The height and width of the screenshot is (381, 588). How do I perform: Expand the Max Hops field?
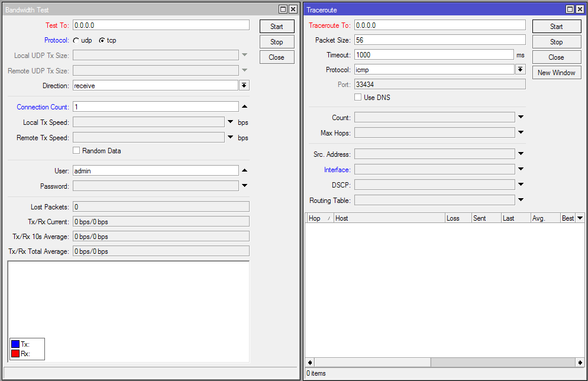click(x=521, y=133)
